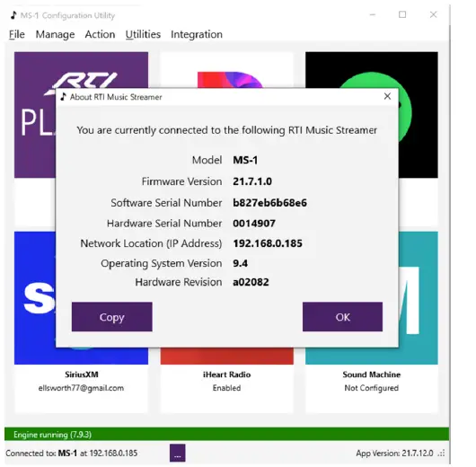The width and height of the screenshot is (476, 467).
Task: Click the Sound Machine label
Action: pos(372,374)
